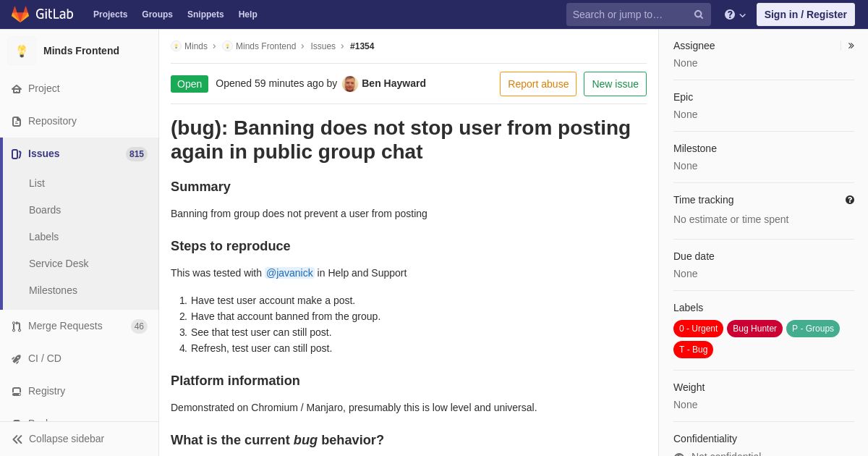Open the Help menu item
868x456 pixels.
click(x=248, y=14)
